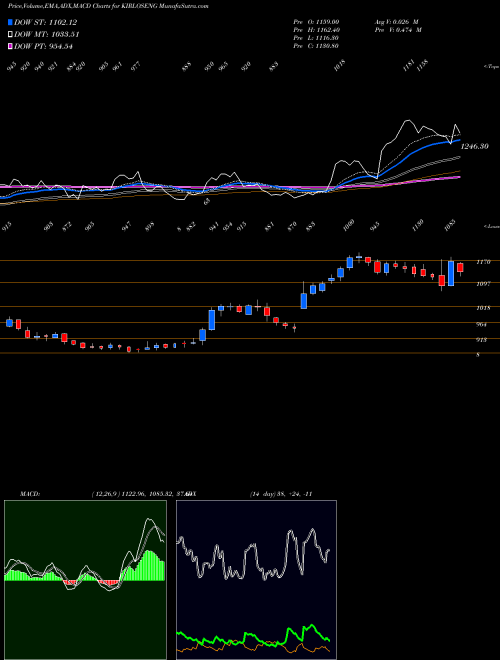Click the '<-Tops' row label

pyautogui.click(x=491, y=67)
